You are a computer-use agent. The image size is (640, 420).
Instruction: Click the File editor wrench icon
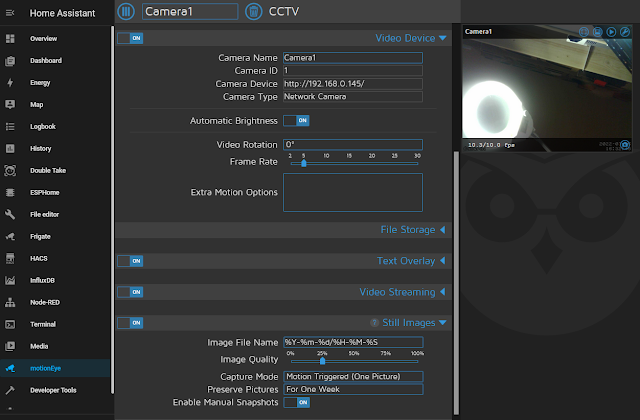point(10,214)
